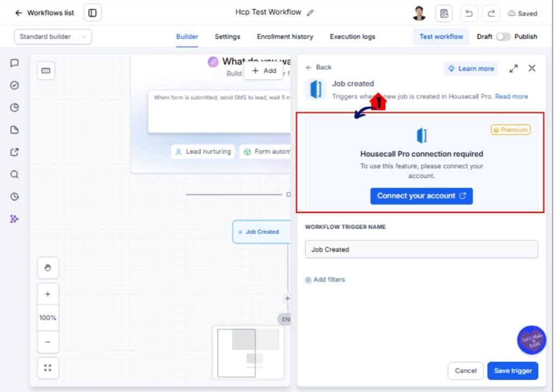Open the Execution logs tab
Image resolution: width=554 pixels, height=392 pixels.
(352, 37)
